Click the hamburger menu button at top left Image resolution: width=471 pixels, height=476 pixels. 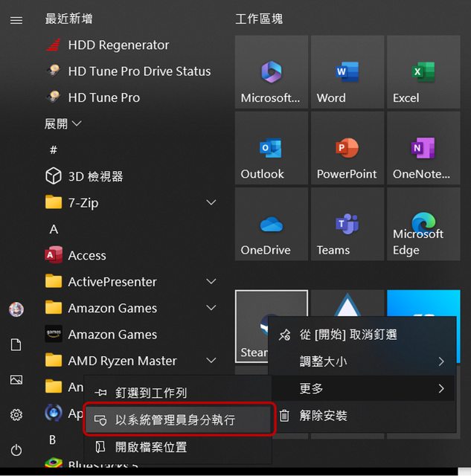16,20
